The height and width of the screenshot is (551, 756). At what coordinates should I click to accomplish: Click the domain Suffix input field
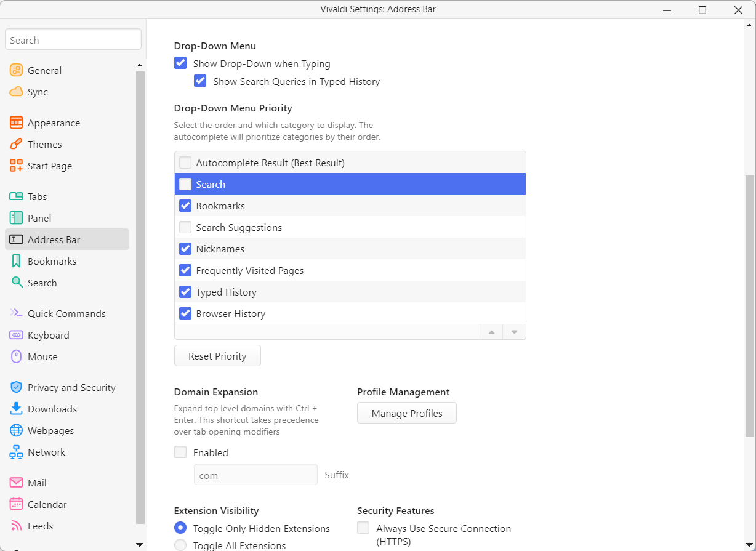click(255, 475)
